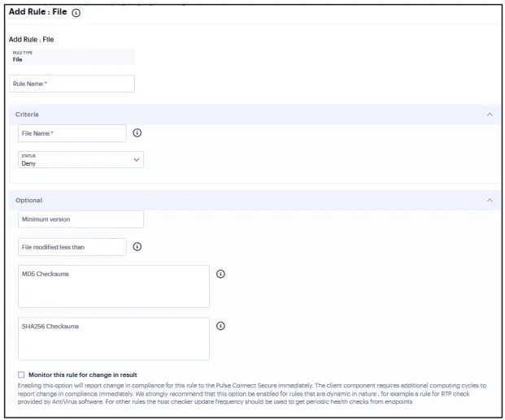Click the info icon beside SHA256 Checksums box
The image size is (505, 420).
point(220,326)
